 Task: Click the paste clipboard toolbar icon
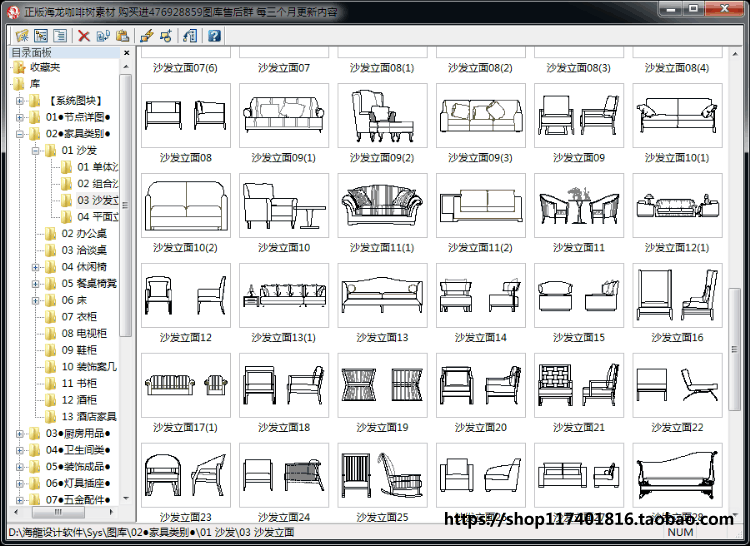[122, 36]
